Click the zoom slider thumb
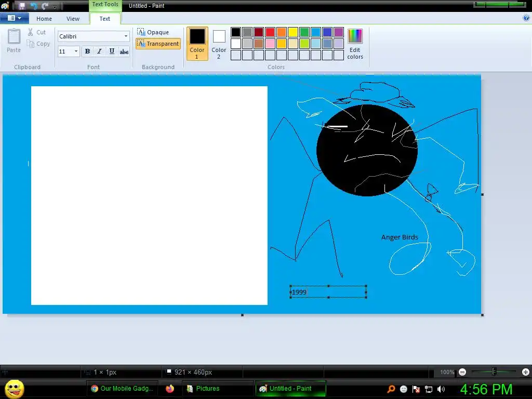 coord(494,372)
